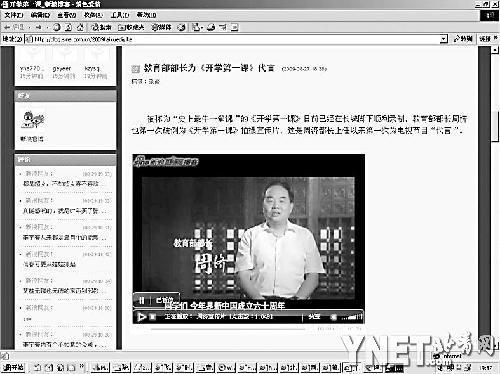This screenshot has height=374, width=500.
Task: Toggle the 关灯 lights-off option in player
Action: 314,316
